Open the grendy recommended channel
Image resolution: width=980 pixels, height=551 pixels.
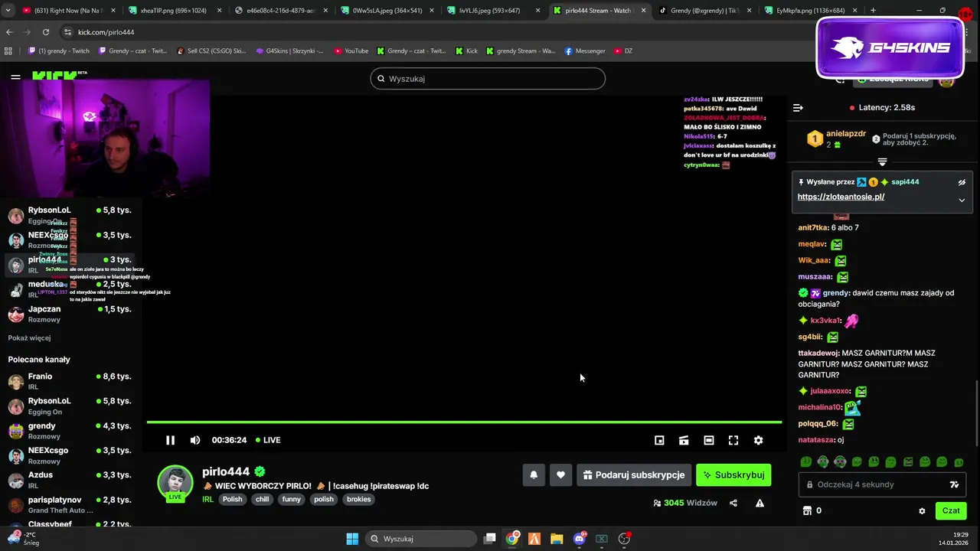70,431
